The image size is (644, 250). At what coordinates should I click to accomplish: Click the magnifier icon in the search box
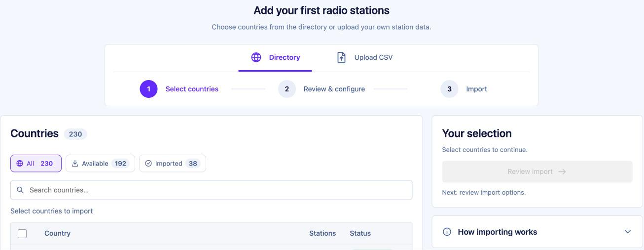click(x=20, y=190)
